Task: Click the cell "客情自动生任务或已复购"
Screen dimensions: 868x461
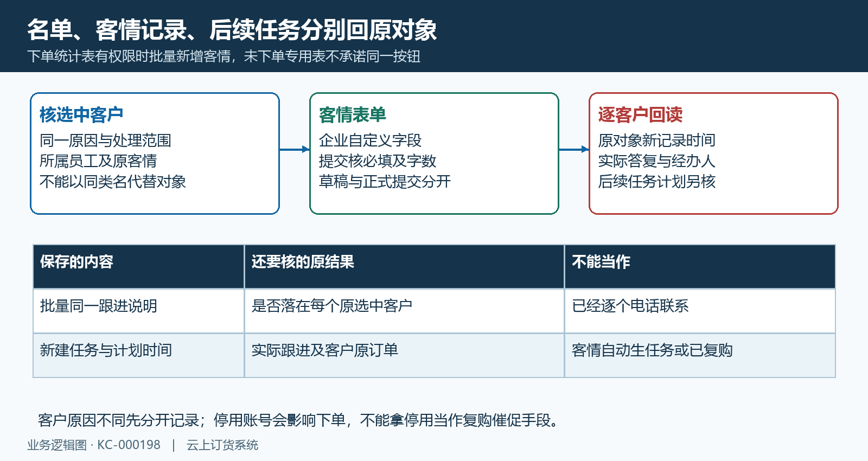Action: click(x=700, y=356)
